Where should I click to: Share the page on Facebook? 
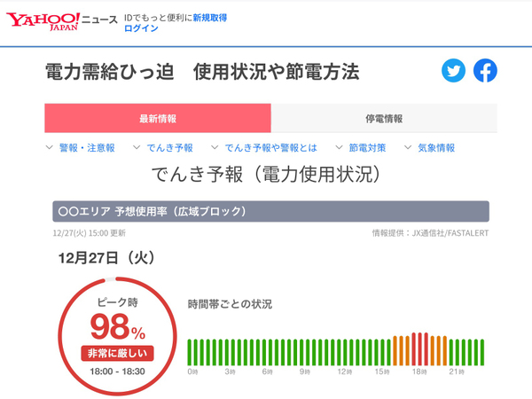coord(485,71)
